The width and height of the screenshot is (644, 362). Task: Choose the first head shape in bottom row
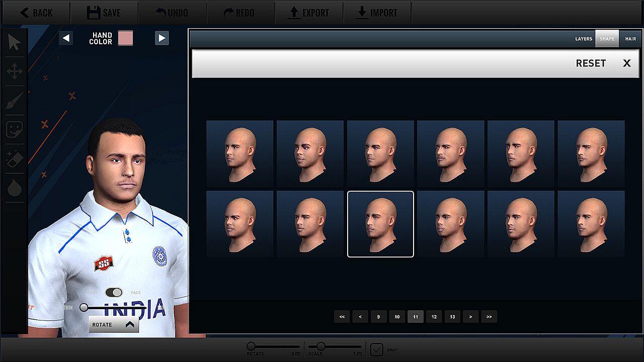click(x=240, y=224)
